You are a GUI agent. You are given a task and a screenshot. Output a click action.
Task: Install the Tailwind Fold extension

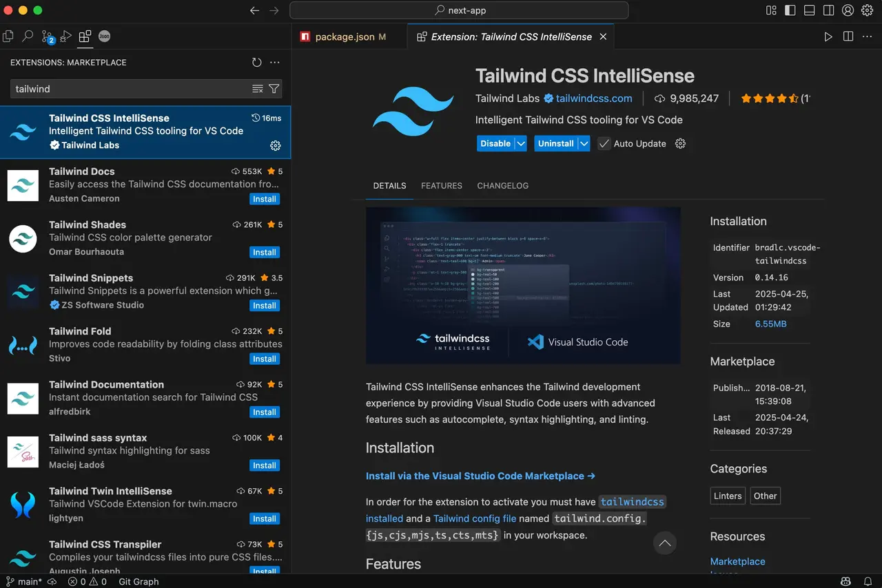coord(264,359)
